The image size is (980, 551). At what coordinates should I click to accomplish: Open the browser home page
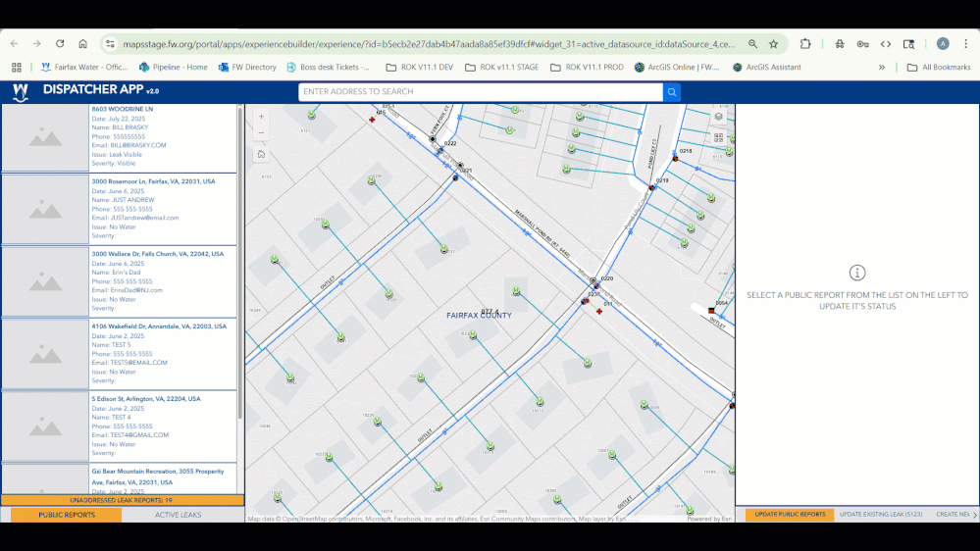(x=82, y=44)
